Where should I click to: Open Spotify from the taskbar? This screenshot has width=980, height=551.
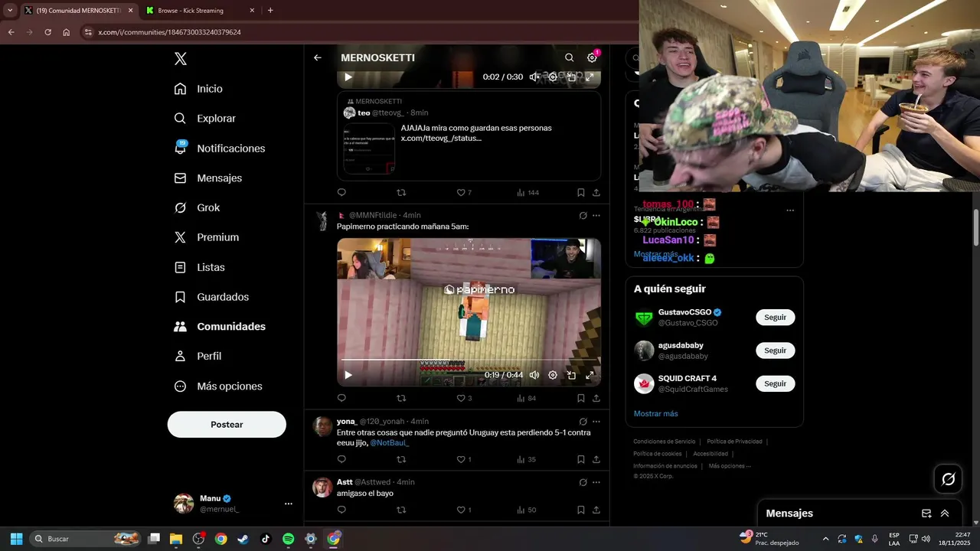(288, 539)
